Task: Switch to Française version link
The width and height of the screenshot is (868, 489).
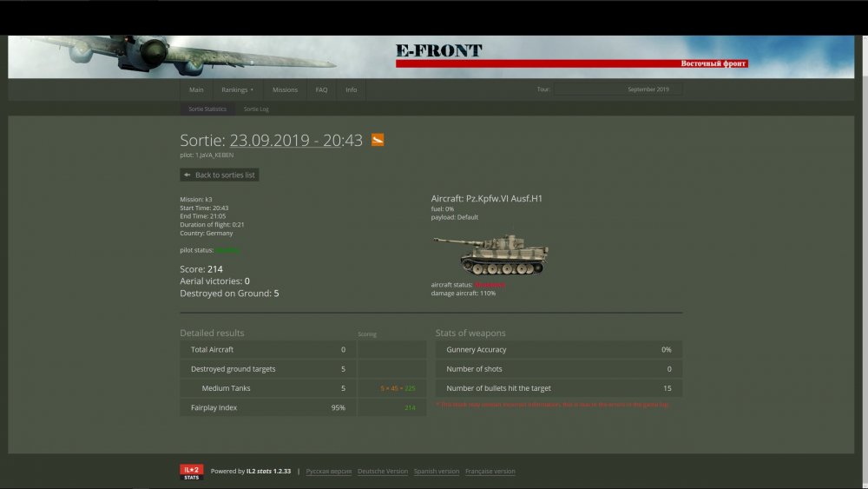Action: coord(490,472)
